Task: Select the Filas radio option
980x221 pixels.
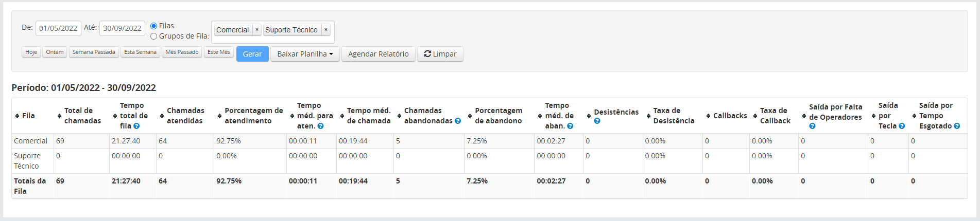Action: [153, 26]
